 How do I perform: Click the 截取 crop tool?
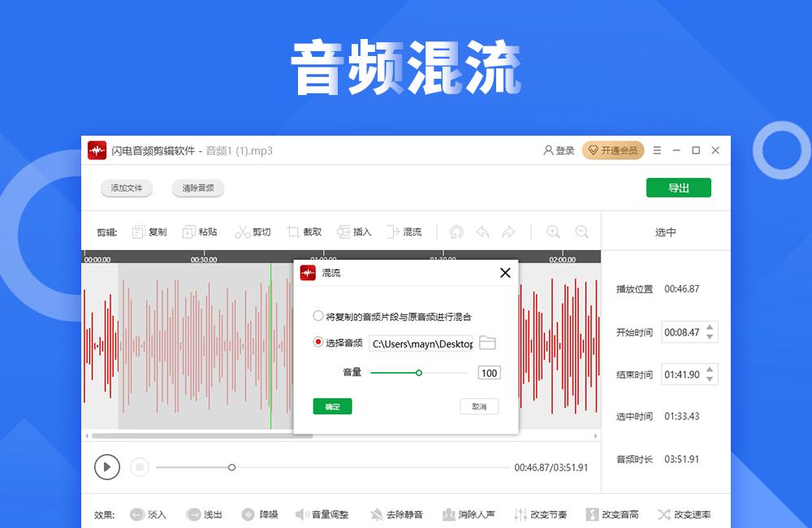pyautogui.click(x=304, y=232)
